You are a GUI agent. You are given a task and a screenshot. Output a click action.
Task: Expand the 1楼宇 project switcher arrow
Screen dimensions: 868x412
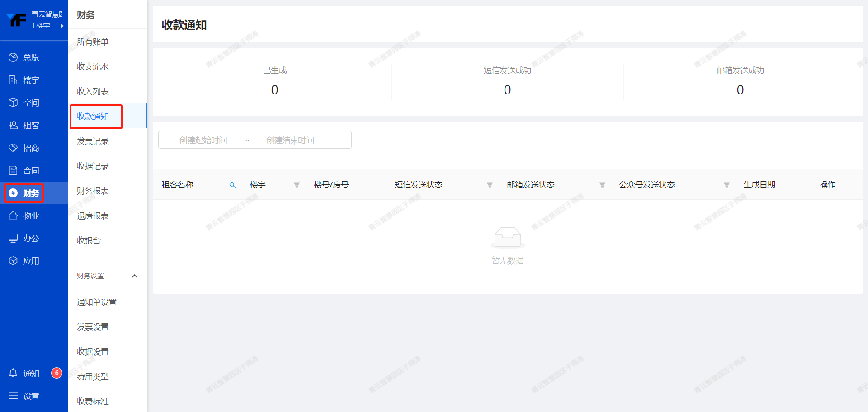(x=62, y=26)
